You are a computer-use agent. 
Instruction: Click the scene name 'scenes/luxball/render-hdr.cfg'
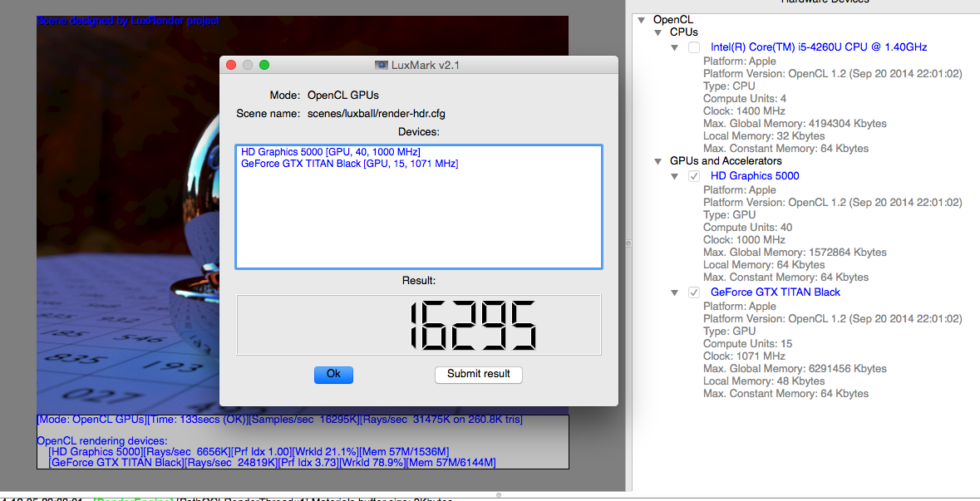coord(377,114)
